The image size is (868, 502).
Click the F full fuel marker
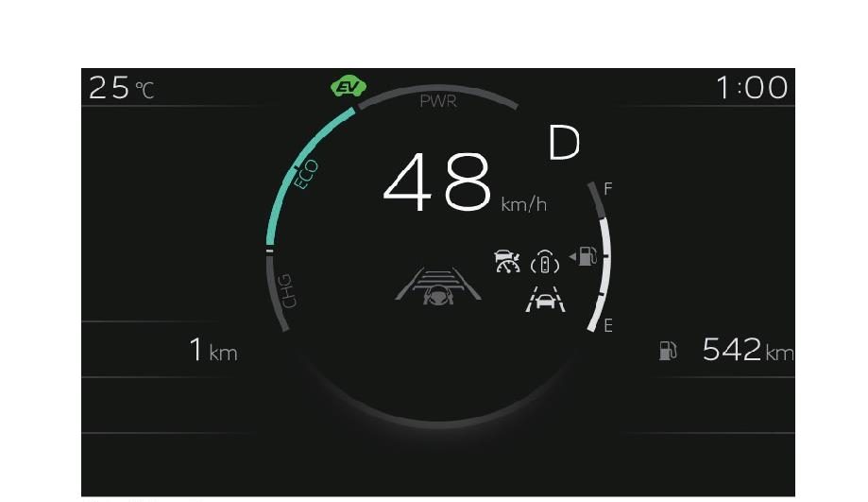point(608,189)
